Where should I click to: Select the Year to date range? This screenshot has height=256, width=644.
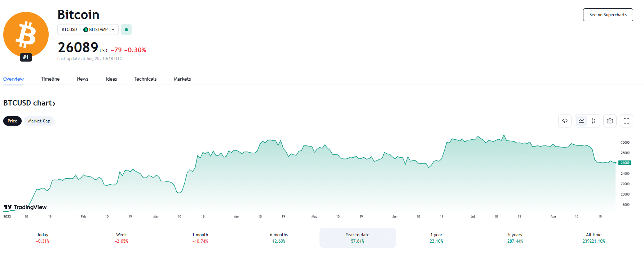(358, 238)
